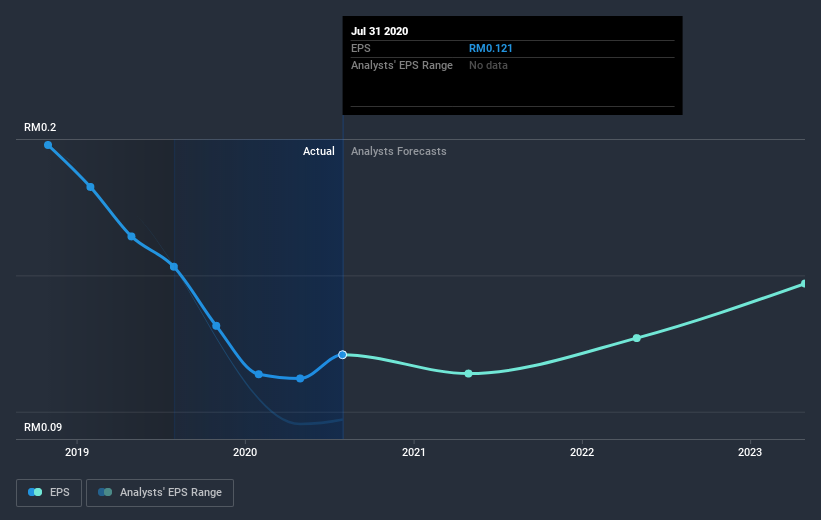Toggle the Analysts' EPS Range legend
This screenshot has width=821, height=520.
[160, 492]
